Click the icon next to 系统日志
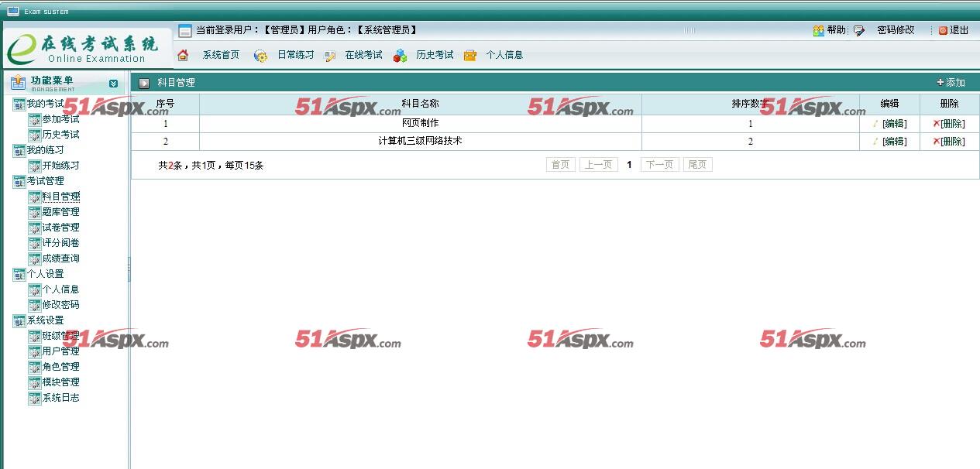 click(x=34, y=398)
